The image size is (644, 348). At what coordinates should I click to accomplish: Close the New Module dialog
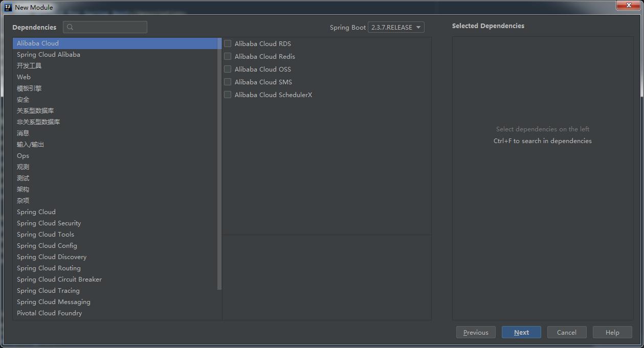(x=629, y=6)
